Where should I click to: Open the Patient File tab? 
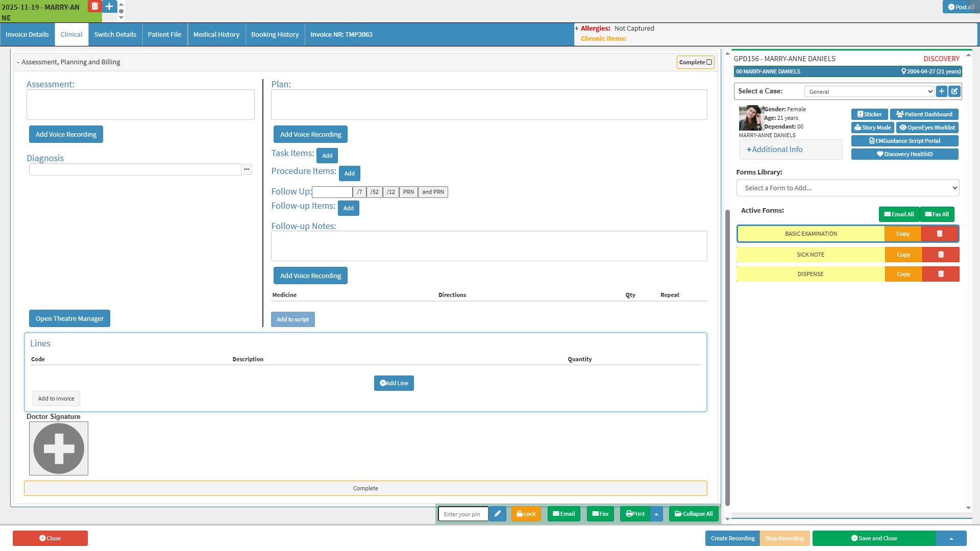coord(164,35)
